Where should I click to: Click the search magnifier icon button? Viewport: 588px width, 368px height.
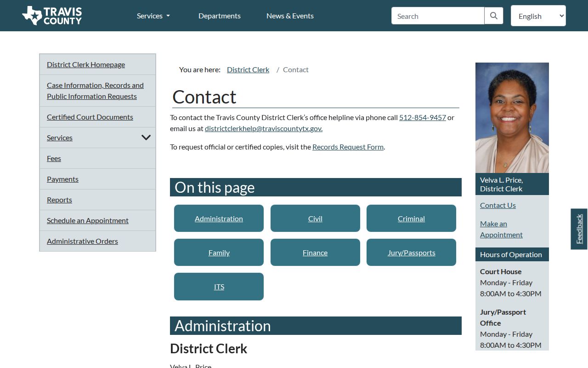pos(494,16)
